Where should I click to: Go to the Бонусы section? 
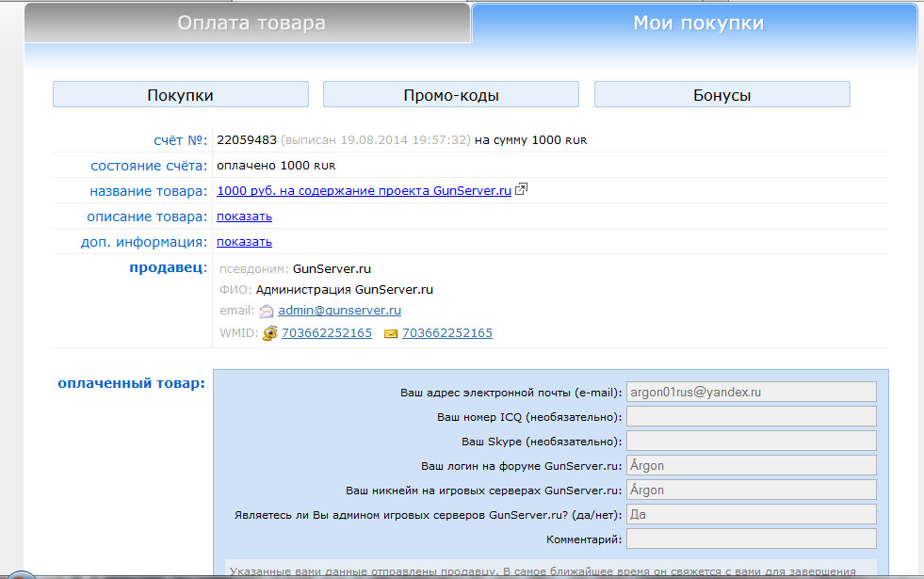tap(721, 95)
